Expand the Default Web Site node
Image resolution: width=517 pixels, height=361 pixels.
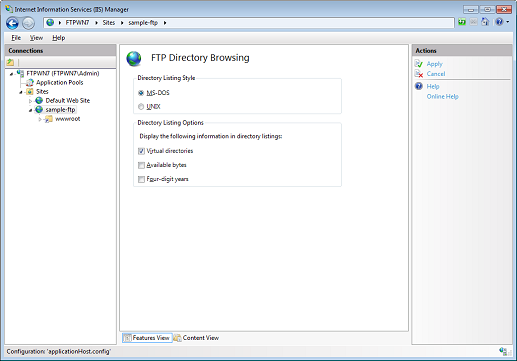coord(31,101)
